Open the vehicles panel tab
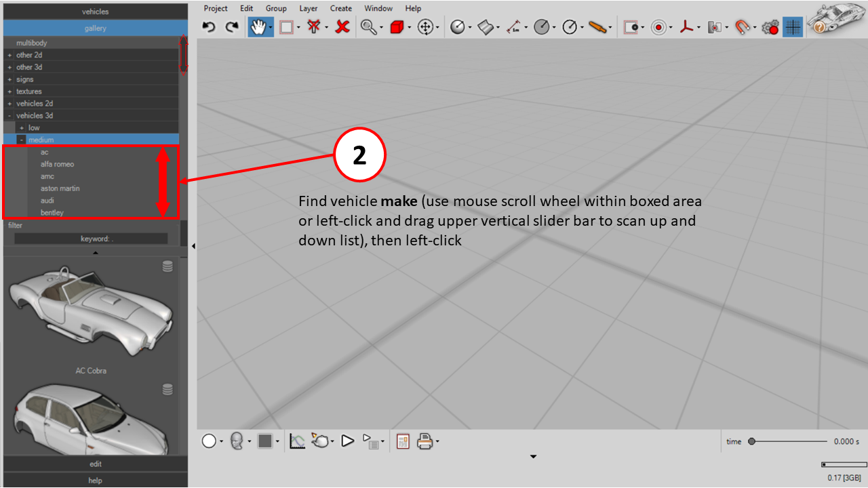 96,12
